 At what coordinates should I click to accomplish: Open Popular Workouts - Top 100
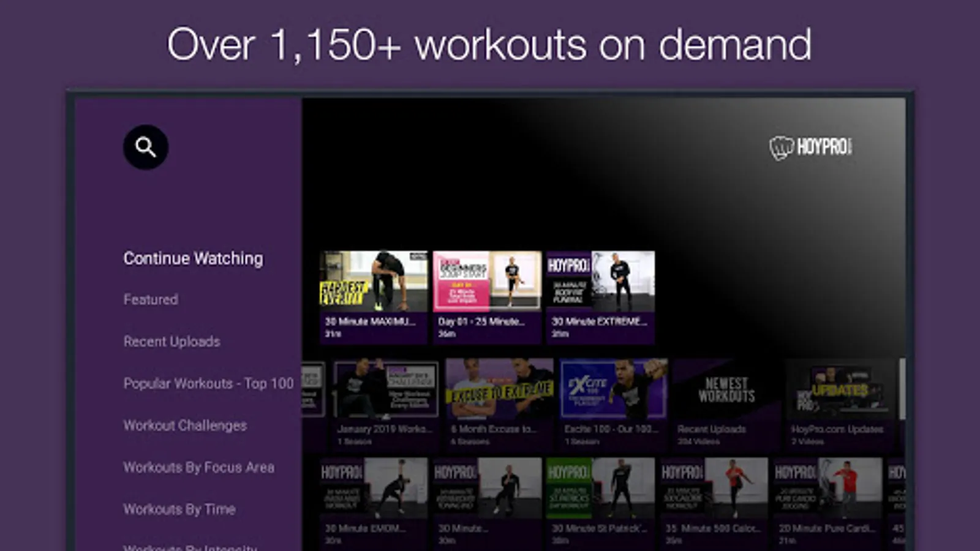point(208,383)
